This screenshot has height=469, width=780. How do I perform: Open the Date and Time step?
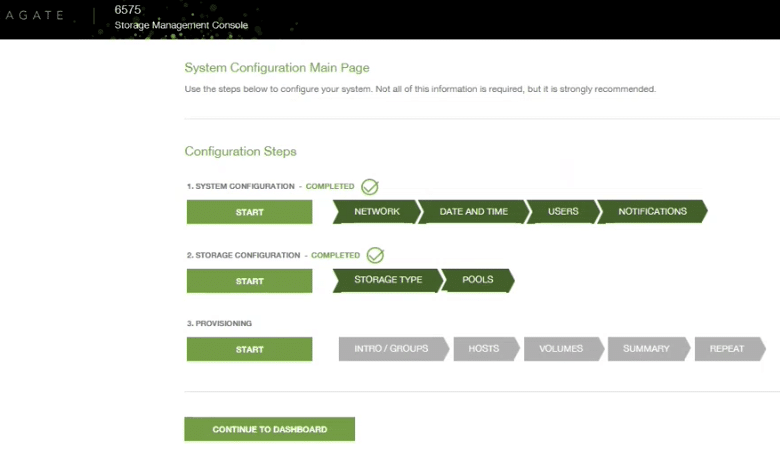coord(474,212)
